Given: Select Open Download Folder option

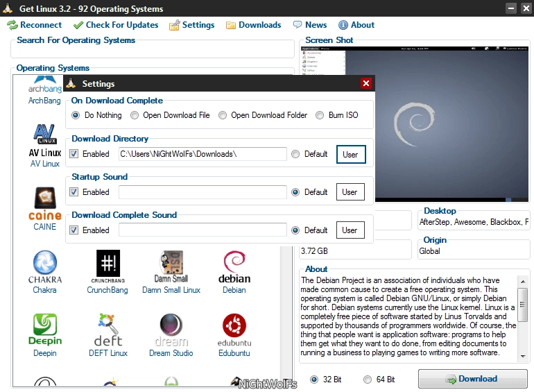Looking at the screenshot, I should [x=263, y=115].
